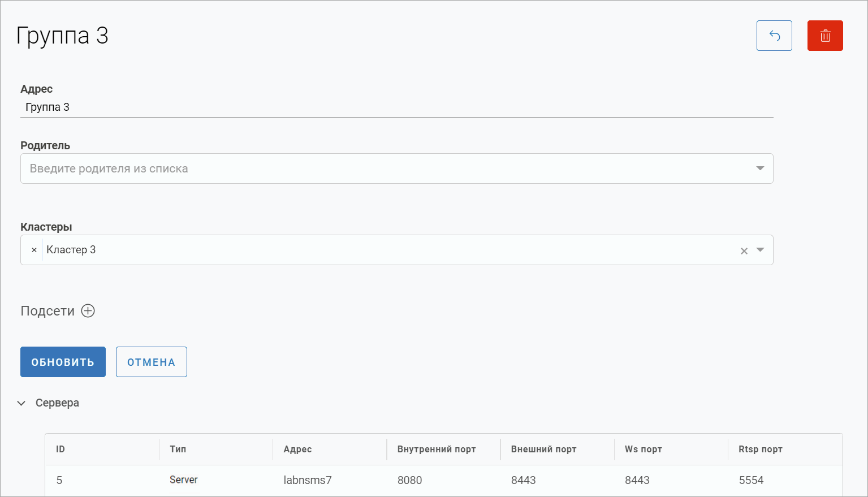
Task: Click the ОТМЕНА button
Action: click(151, 362)
